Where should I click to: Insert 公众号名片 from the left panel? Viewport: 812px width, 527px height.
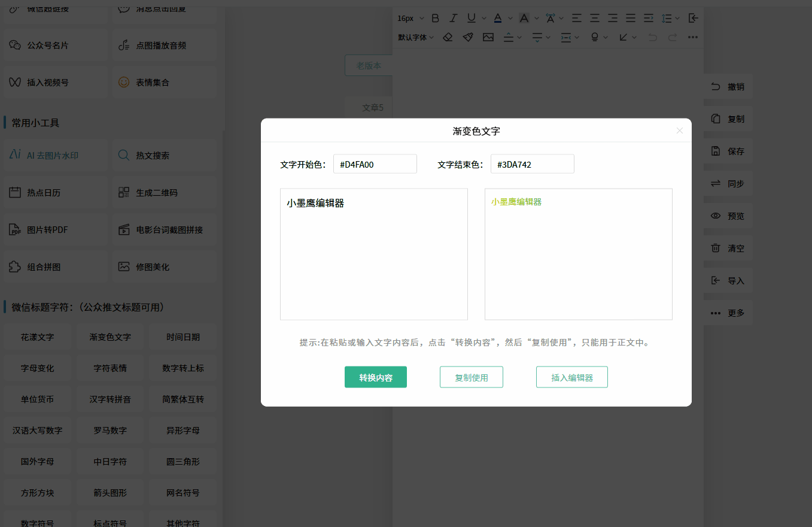pyautogui.click(x=54, y=45)
